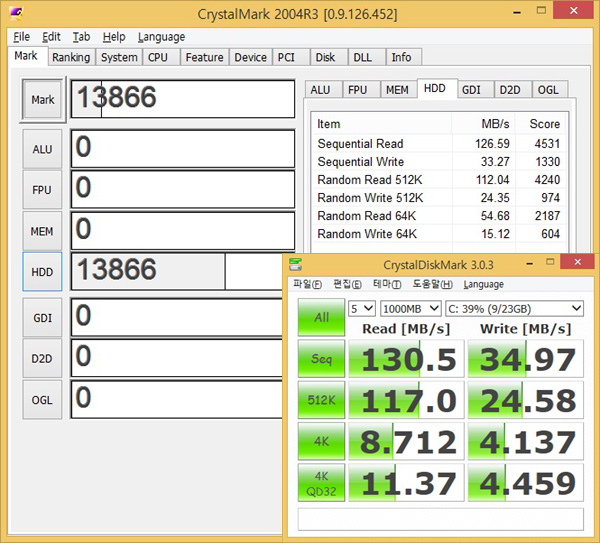The width and height of the screenshot is (600, 543).
Task: Open the Tab menu in CrystalMark
Action: 81,37
